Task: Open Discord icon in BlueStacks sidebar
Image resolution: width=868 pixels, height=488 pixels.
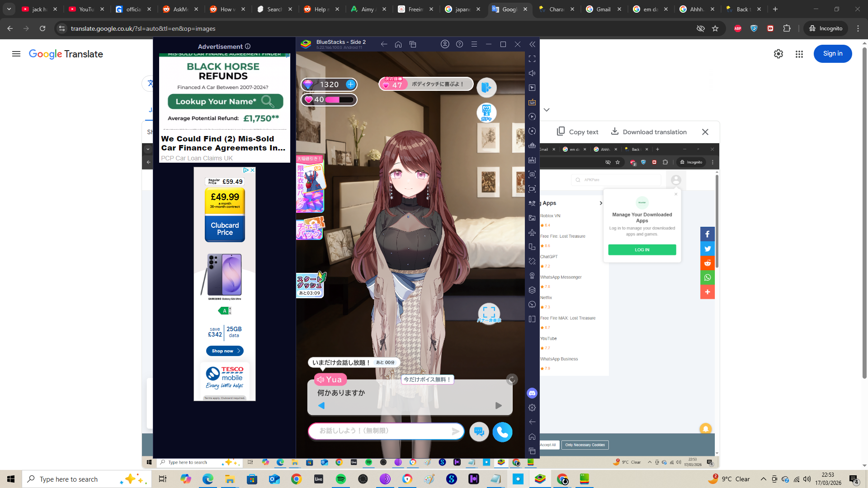Action: pos(532,393)
